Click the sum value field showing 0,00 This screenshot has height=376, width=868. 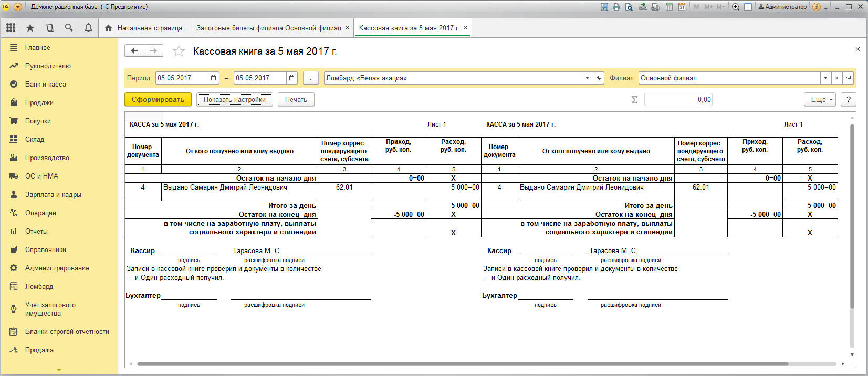[x=678, y=99]
